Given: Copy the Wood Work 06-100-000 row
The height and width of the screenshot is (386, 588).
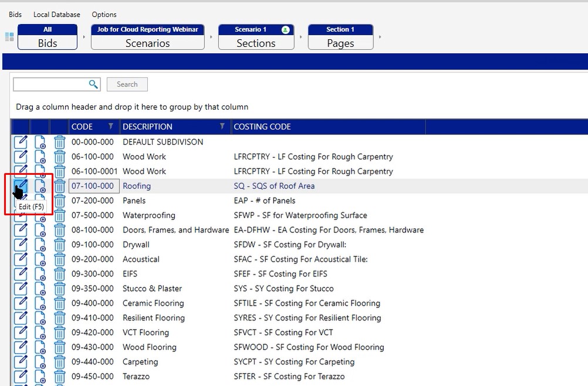Looking at the screenshot, I should click(x=40, y=157).
